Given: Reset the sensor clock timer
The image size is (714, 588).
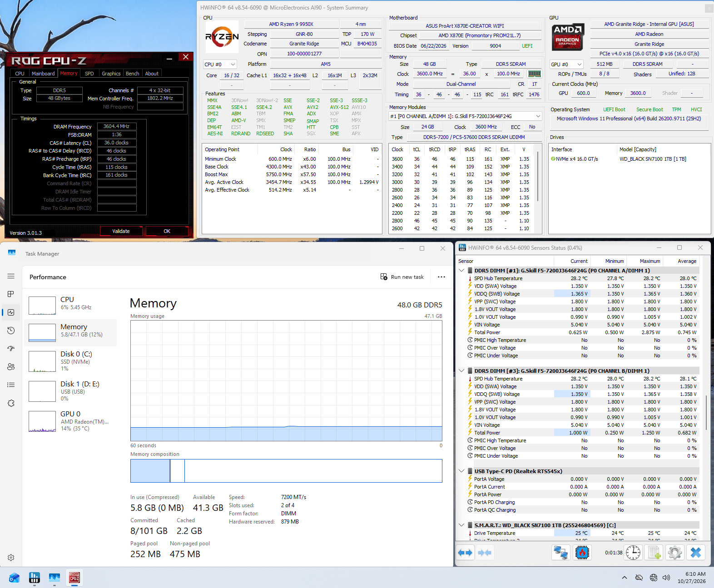Looking at the screenshot, I should point(633,553).
